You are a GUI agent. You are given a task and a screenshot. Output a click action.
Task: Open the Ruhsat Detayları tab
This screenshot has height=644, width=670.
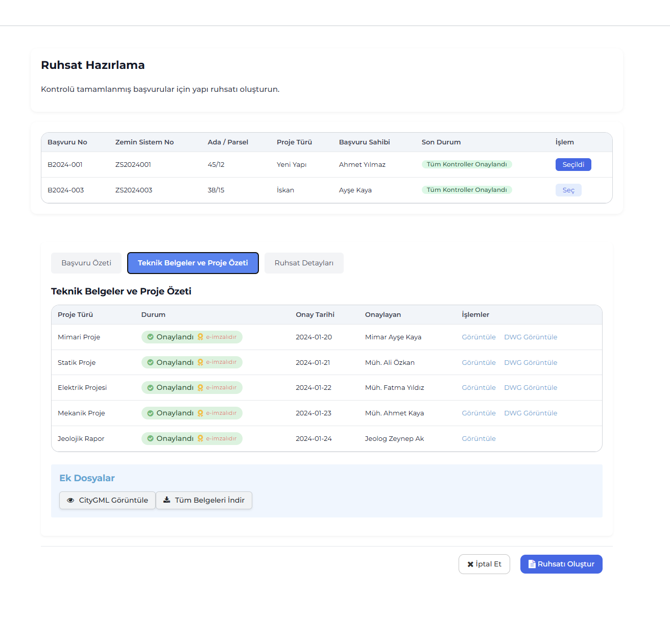pos(304,263)
